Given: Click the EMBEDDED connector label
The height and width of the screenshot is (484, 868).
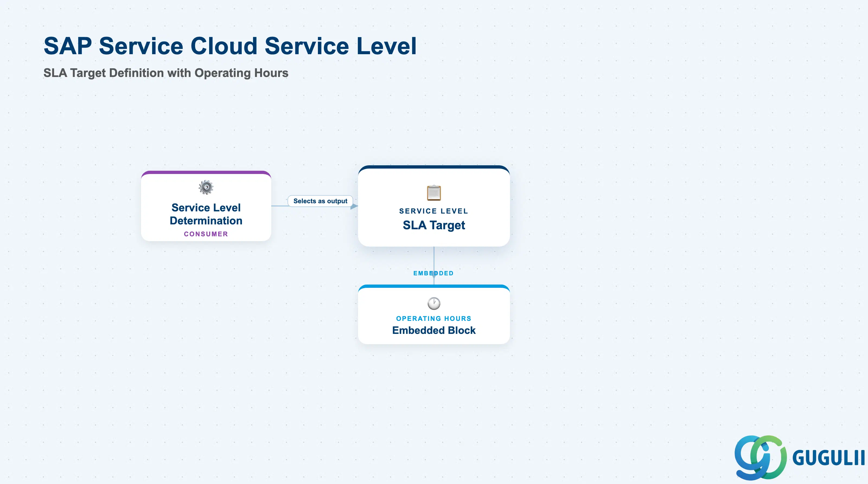Looking at the screenshot, I should tap(433, 273).
